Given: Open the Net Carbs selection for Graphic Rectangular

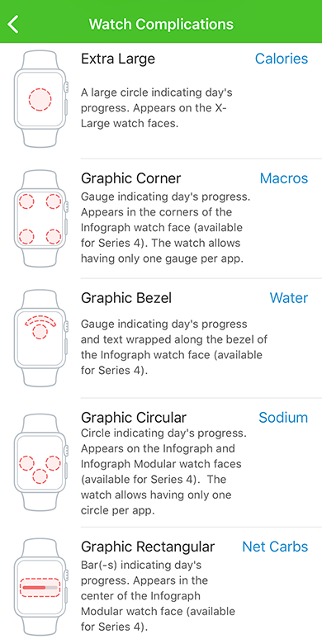Looking at the screenshot, I should [x=275, y=547].
